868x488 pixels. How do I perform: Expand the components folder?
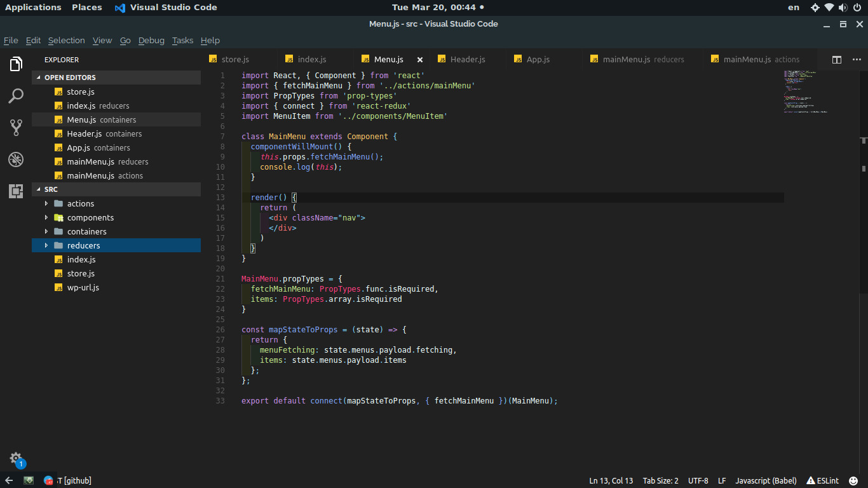click(x=116, y=217)
